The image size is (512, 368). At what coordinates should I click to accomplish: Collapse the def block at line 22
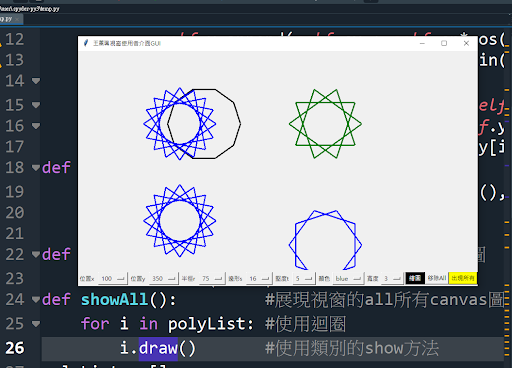[36, 254]
